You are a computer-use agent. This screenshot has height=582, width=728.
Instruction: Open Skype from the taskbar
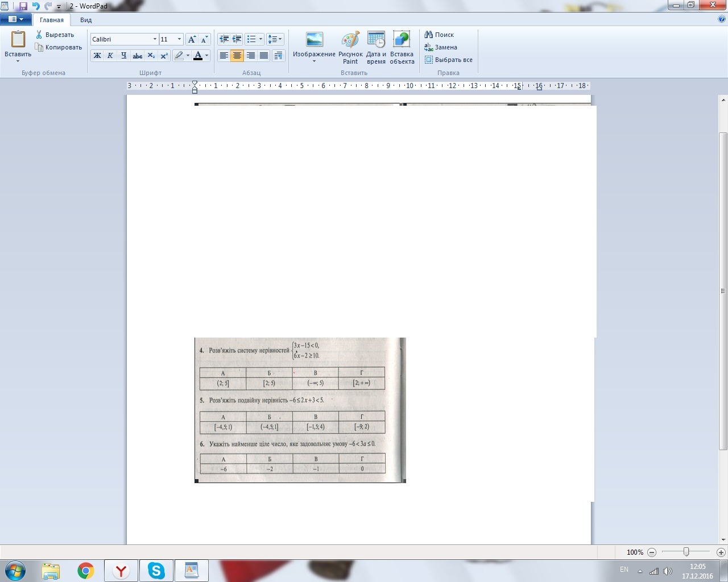tap(156, 571)
